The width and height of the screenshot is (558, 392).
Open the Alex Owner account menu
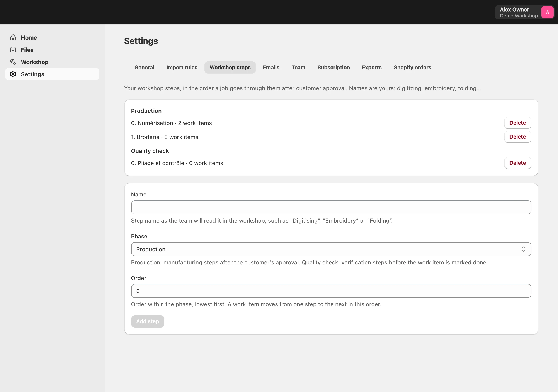pos(524,12)
